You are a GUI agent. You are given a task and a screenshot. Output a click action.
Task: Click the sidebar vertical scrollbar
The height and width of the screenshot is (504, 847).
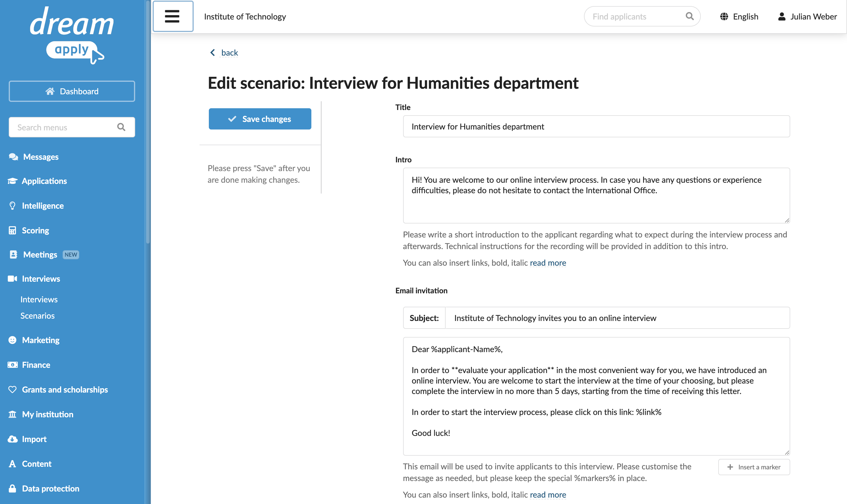click(x=148, y=122)
